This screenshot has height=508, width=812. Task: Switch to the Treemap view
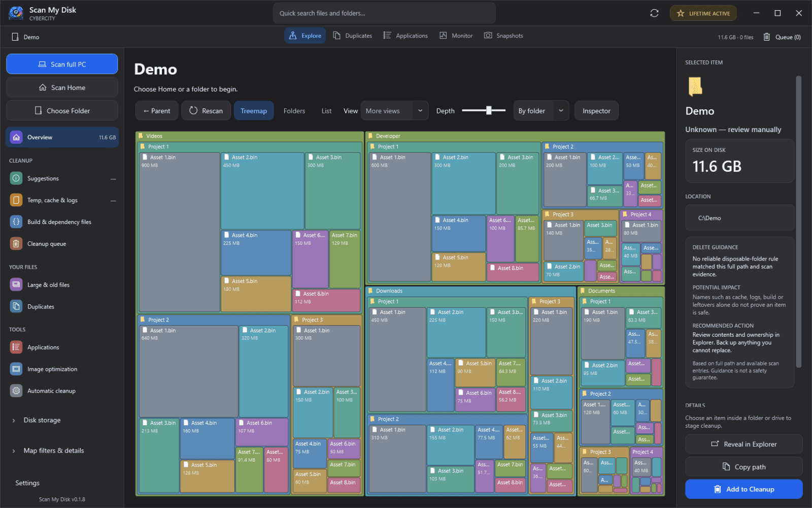254,111
